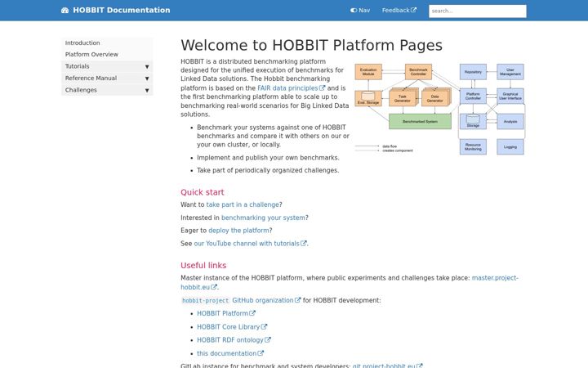Open the YouTube channel with tutorials link

click(x=250, y=244)
